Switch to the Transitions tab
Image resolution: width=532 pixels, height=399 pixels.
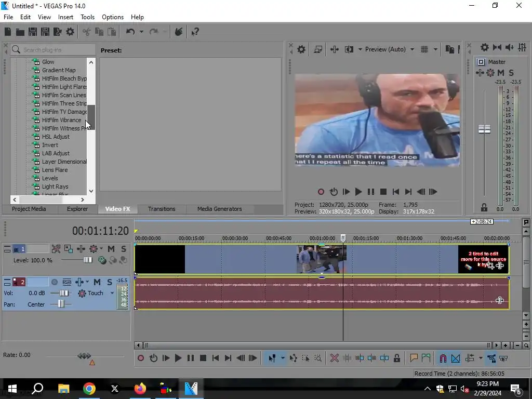point(162,209)
